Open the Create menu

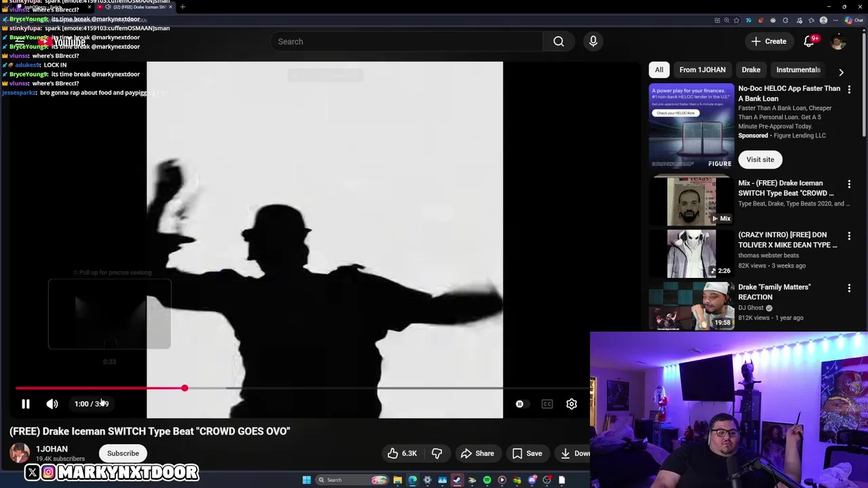[x=768, y=41]
